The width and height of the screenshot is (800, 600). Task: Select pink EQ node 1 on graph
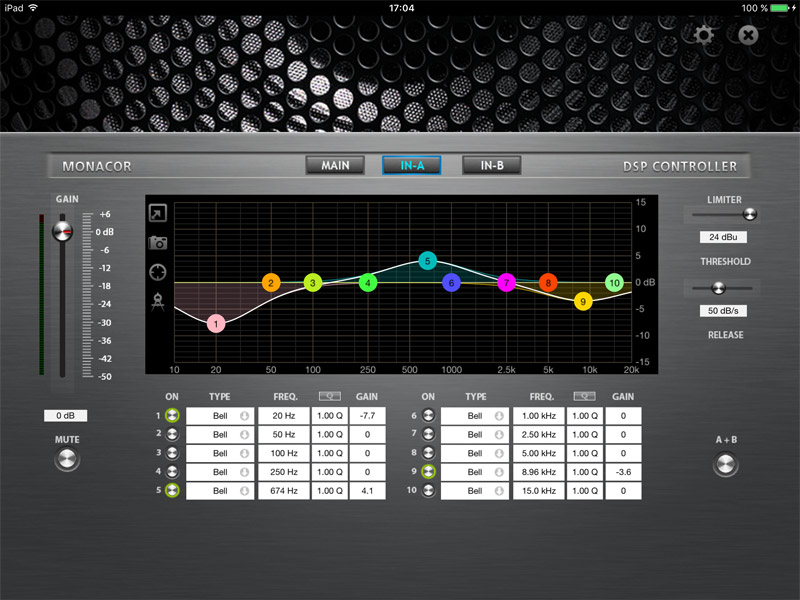tap(217, 323)
